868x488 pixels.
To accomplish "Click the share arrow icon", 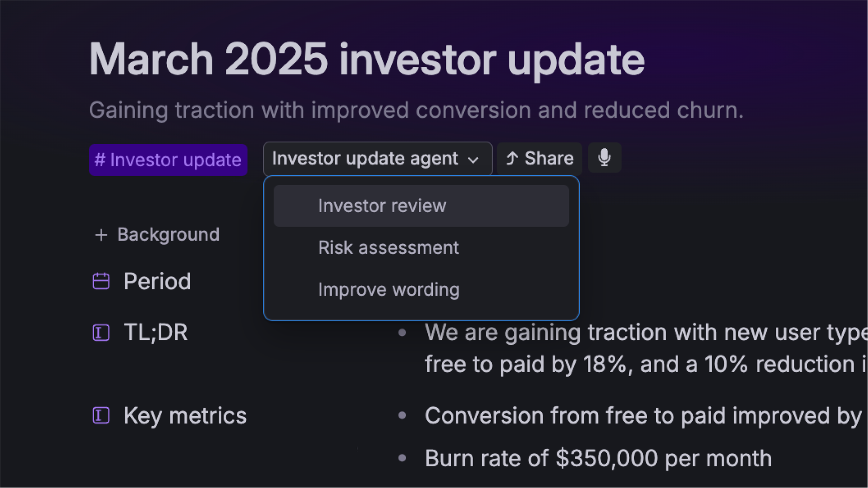I will tap(512, 158).
